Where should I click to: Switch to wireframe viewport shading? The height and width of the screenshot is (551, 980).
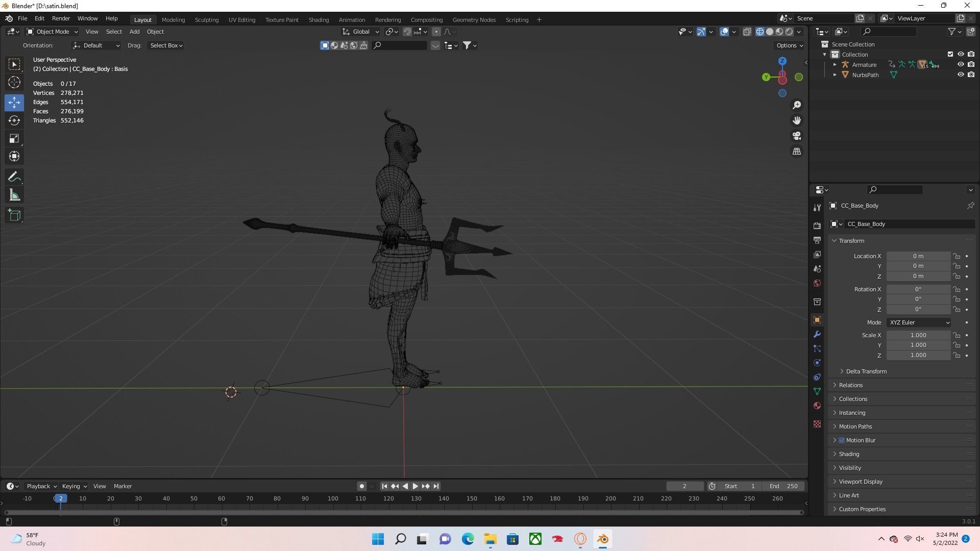[760, 32]
